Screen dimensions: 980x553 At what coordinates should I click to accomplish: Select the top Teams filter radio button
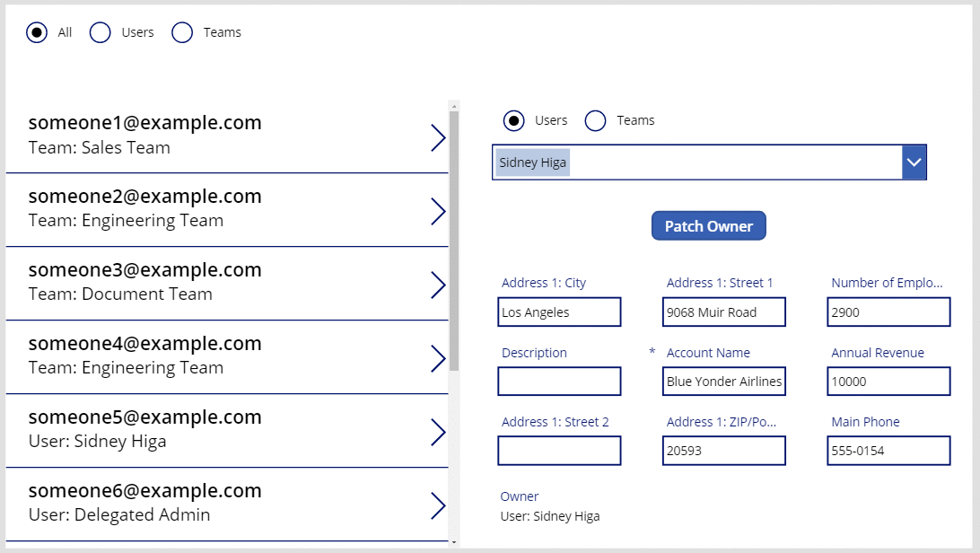[182, 32]
